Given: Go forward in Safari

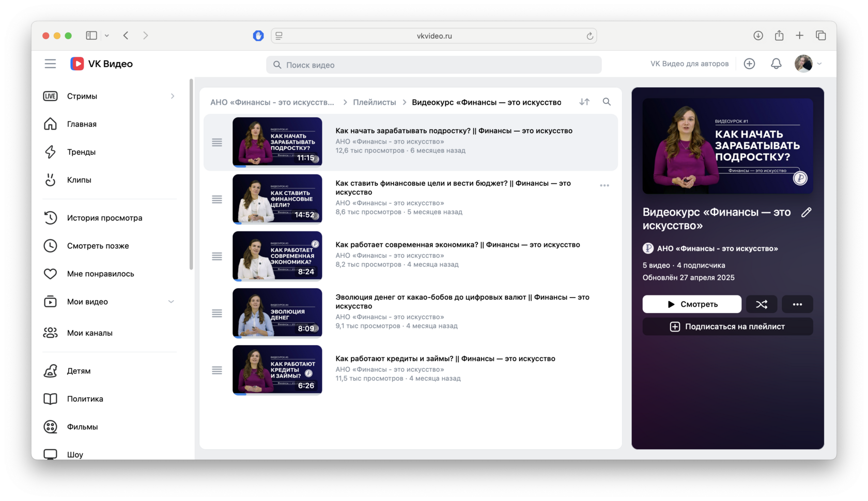Looking at the screenshot, I should (x=146, y=36).
